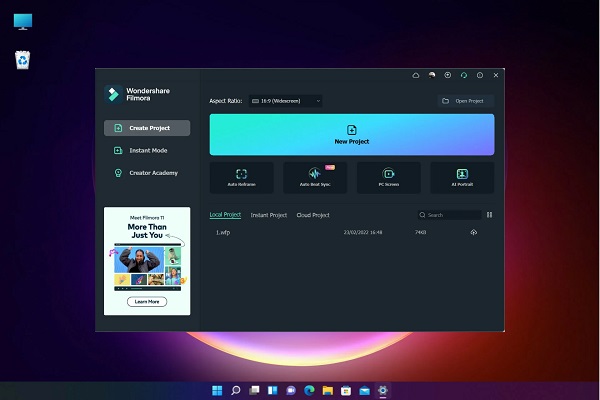Screen dimensions: 600x400
Task: Launch the Auto Reframe tool
Action: point(241,178)
